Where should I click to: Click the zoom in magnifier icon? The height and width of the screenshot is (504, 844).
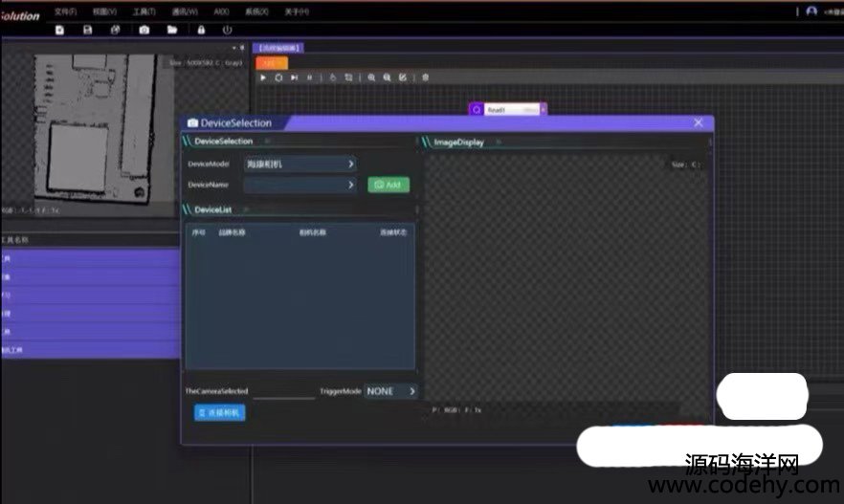(371, 77)
